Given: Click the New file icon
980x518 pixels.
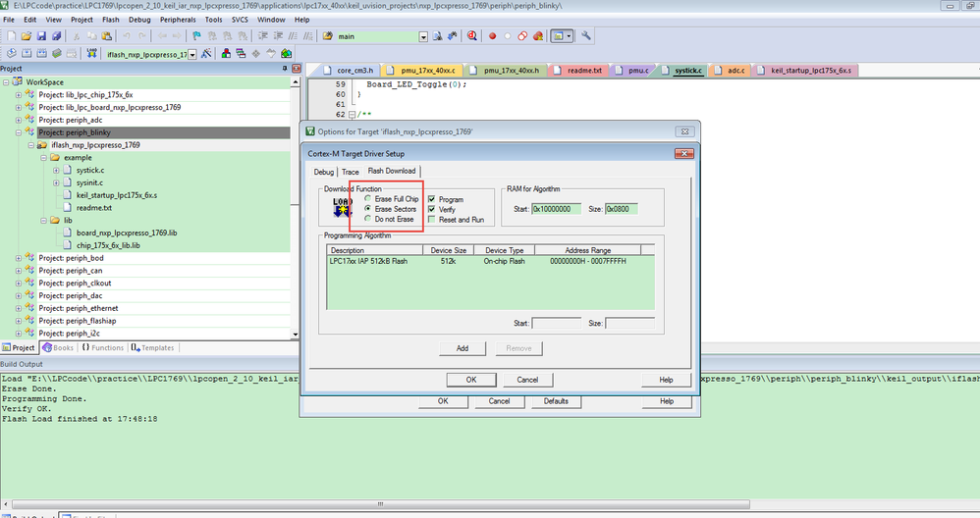Looking at the screenshot, I should point(11,36).
